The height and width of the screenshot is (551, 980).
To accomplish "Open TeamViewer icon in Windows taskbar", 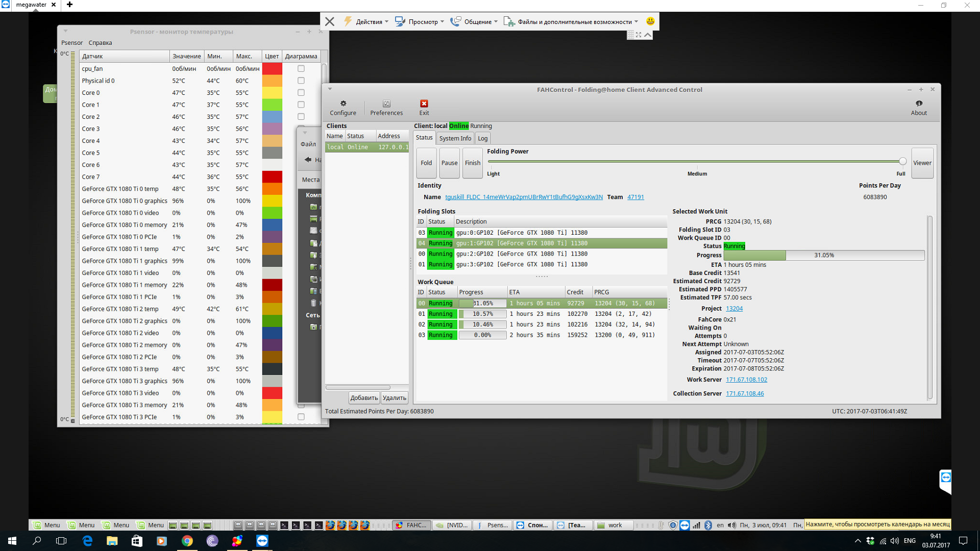I will 262,541.
